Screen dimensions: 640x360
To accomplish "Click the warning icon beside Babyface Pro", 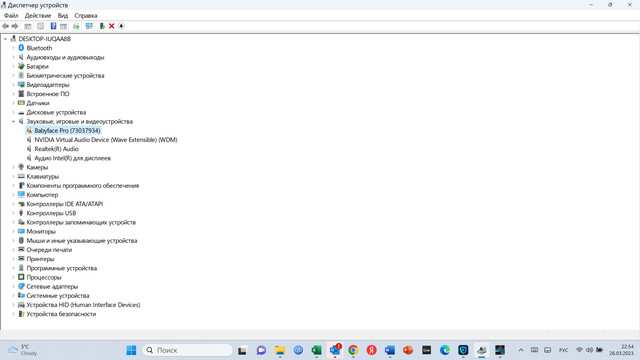I will (29, 131).
